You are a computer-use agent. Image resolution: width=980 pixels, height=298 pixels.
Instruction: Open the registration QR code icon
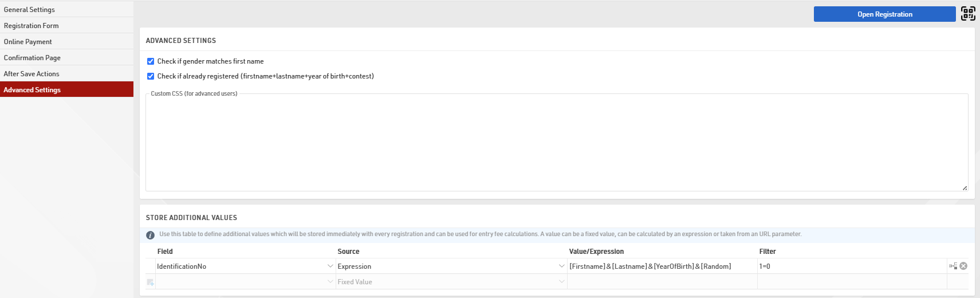tap(968, 14)
